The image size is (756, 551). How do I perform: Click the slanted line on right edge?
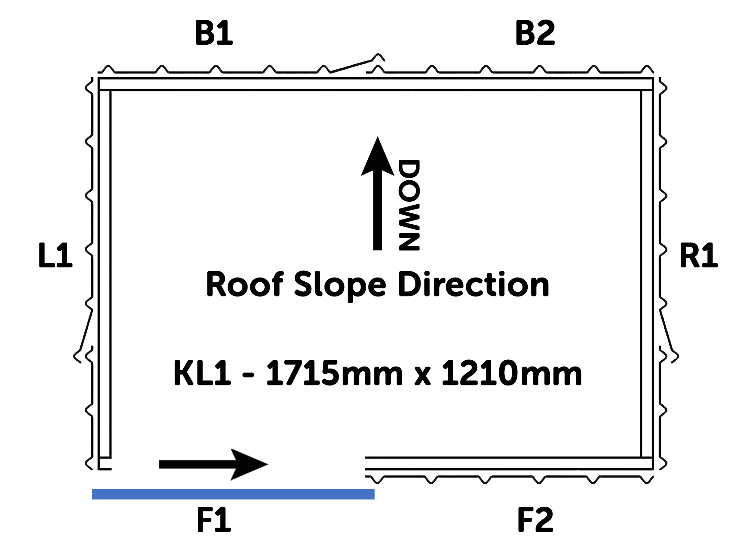click(x=666, y=329)
